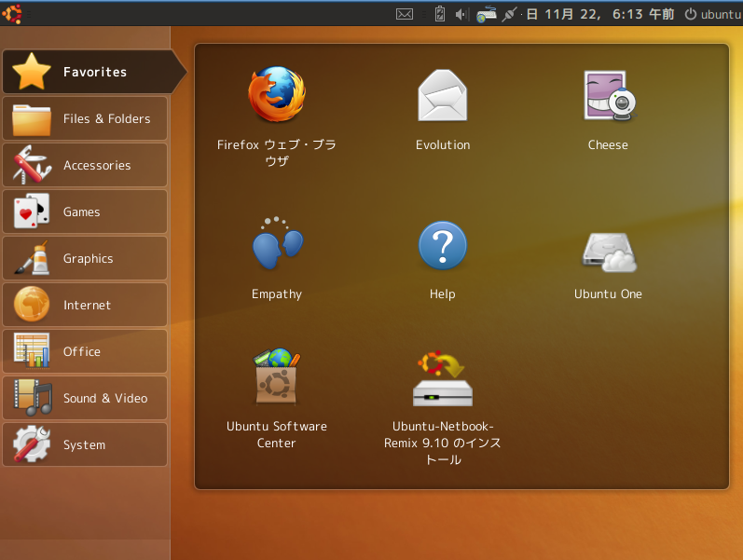Open the Evolution mail envelope icon
The width and height of the screenshot is (743, 560).
pos(443,95)
